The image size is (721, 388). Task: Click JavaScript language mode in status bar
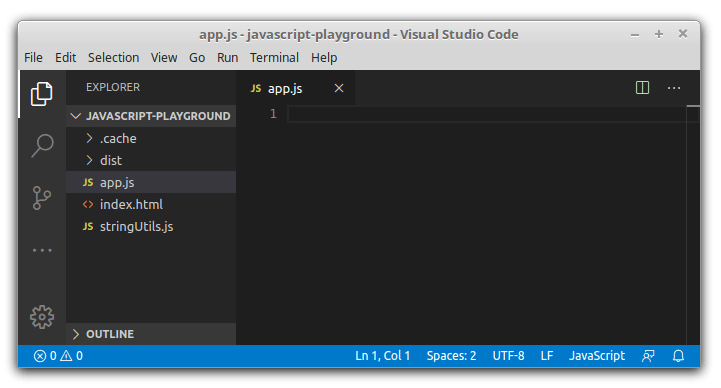[x=597, y=356]
